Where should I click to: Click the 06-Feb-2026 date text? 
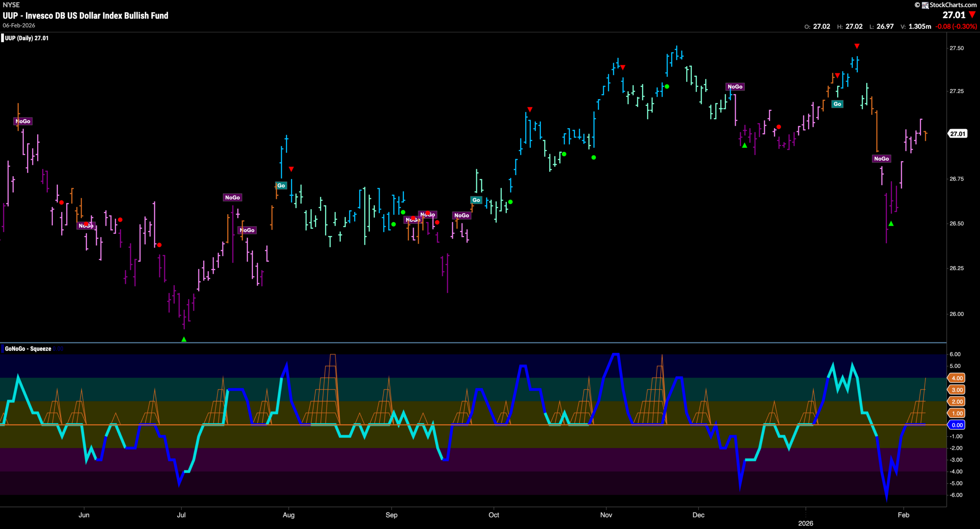[x=19, y=25]
